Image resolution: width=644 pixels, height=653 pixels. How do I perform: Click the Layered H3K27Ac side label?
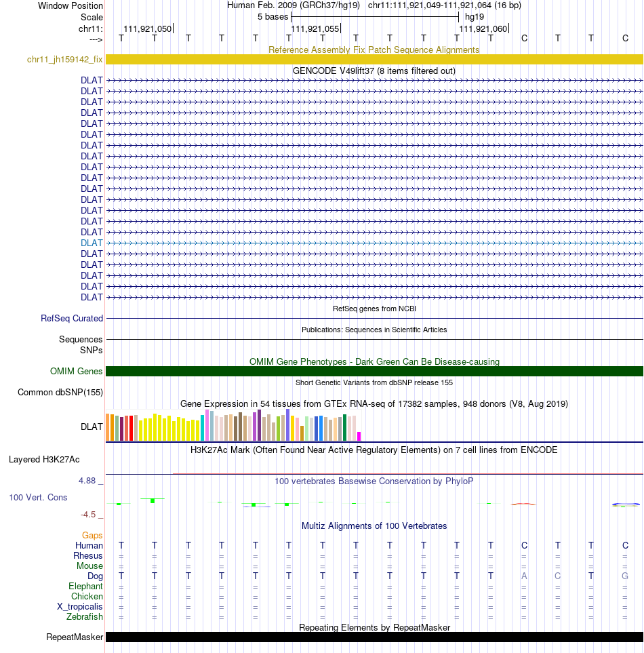(x=44, y=459)
